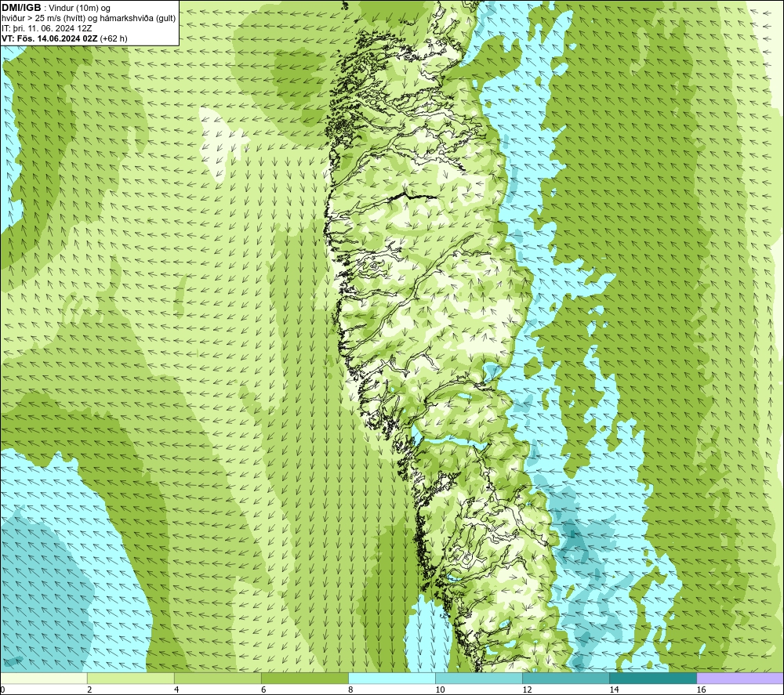The image size is (784, 695).
Task: Click the scale label "14"
Action: coord(614,690)
